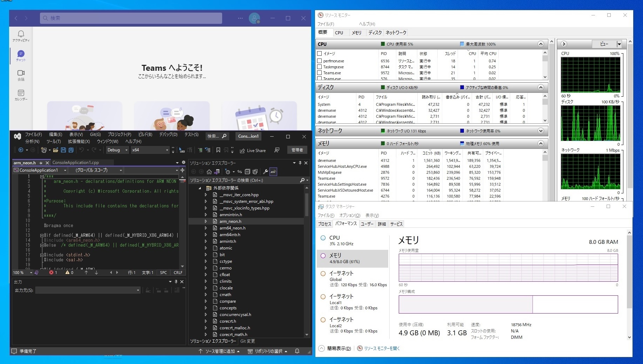
Task: Select Ethernet Local2 in Task Manager
Action: tap(353, 325)
